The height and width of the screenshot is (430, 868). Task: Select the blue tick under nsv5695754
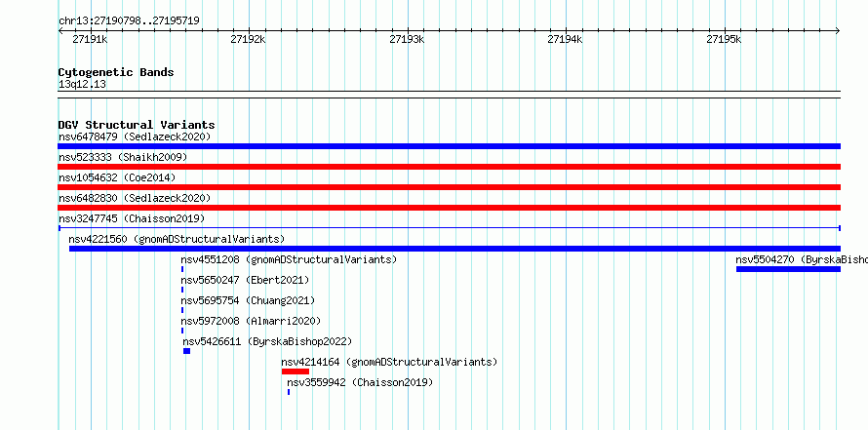[x=182, y=310]
